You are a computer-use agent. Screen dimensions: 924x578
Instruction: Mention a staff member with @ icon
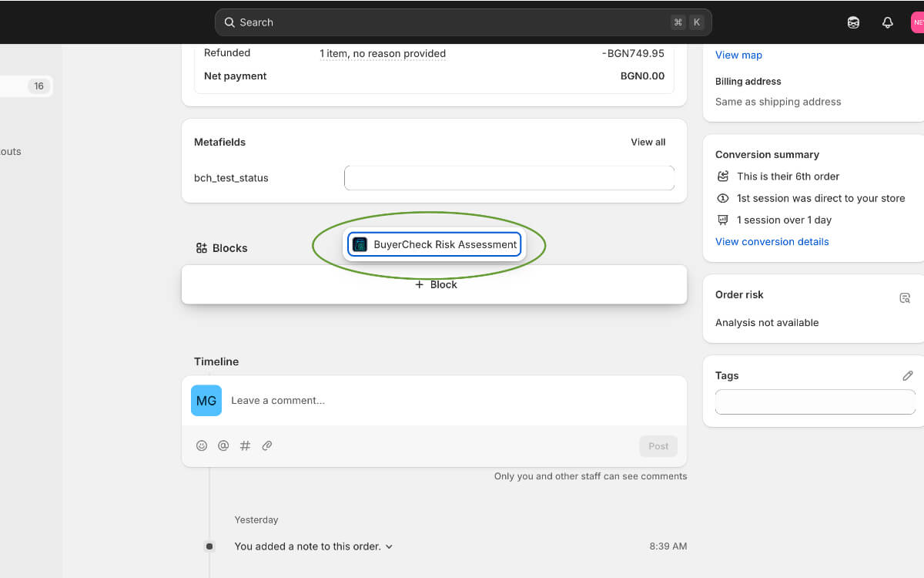[223, 445]
